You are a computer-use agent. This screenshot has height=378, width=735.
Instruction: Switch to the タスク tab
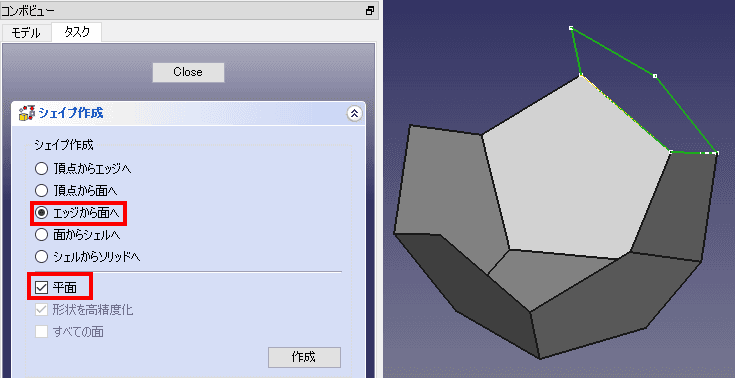click(x=76, y=32)
